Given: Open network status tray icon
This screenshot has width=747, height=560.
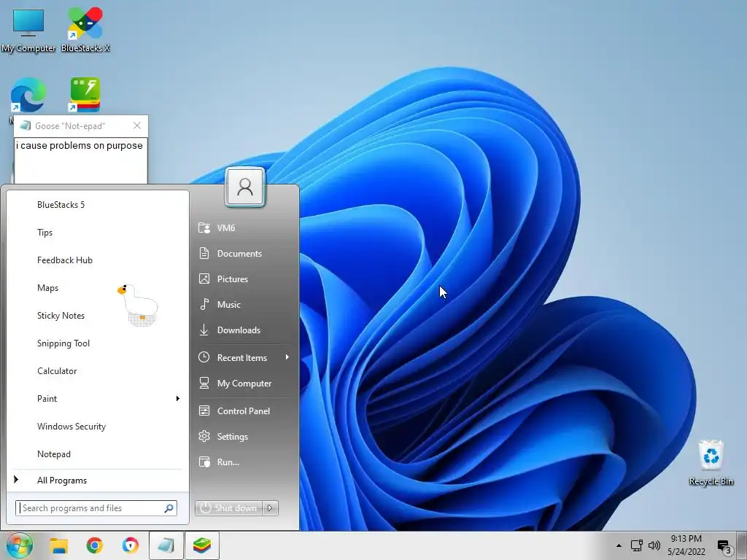Looking at the screenshot, I should 636,545.
